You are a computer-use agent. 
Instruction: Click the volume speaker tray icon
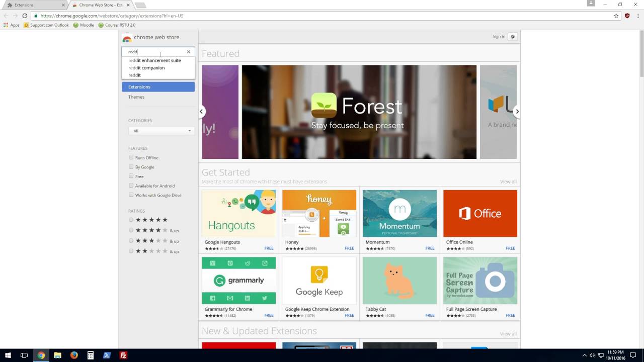pos(592,355)
